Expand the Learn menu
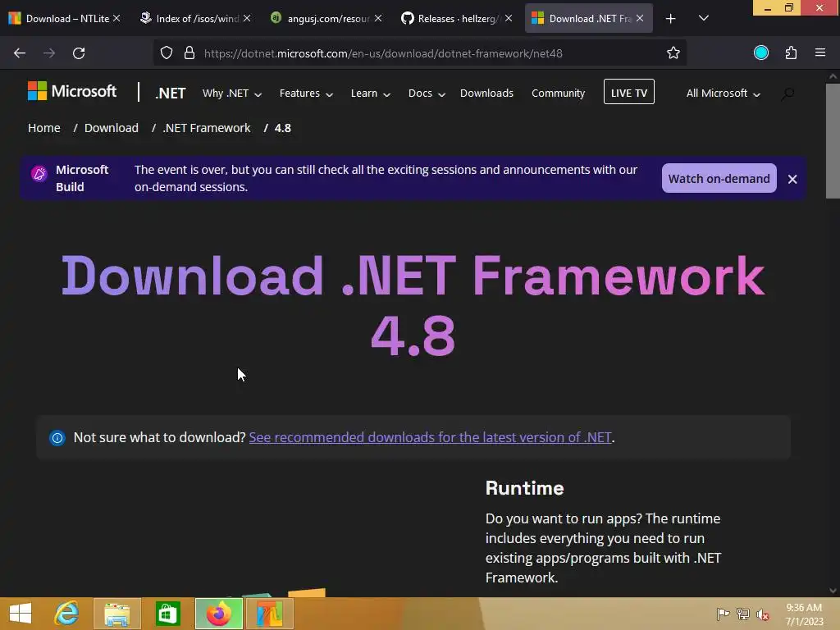 point(370,94)
